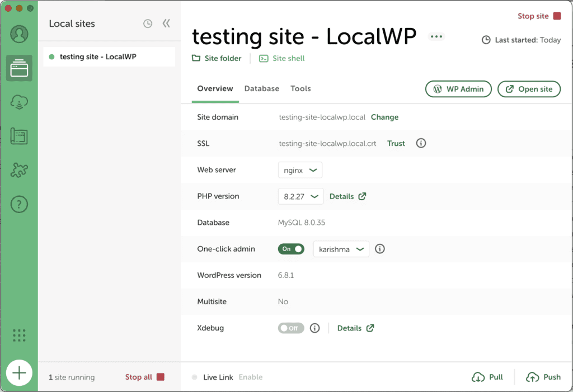Click the Pull button
Image resolution: width=573 pixels, height=392 pixels.
487,377
